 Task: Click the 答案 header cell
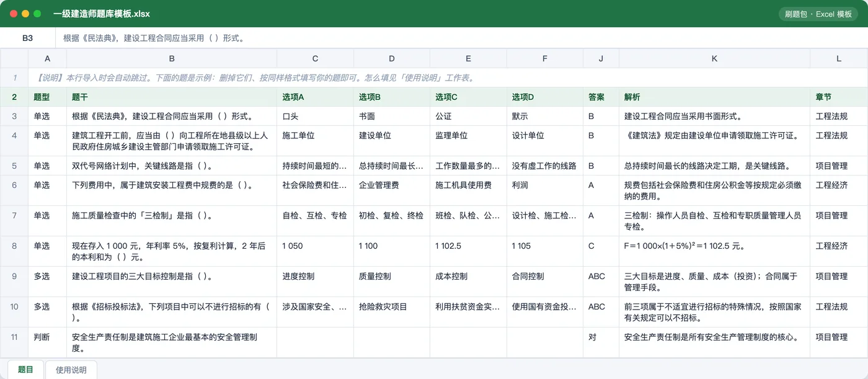(601, 97)
